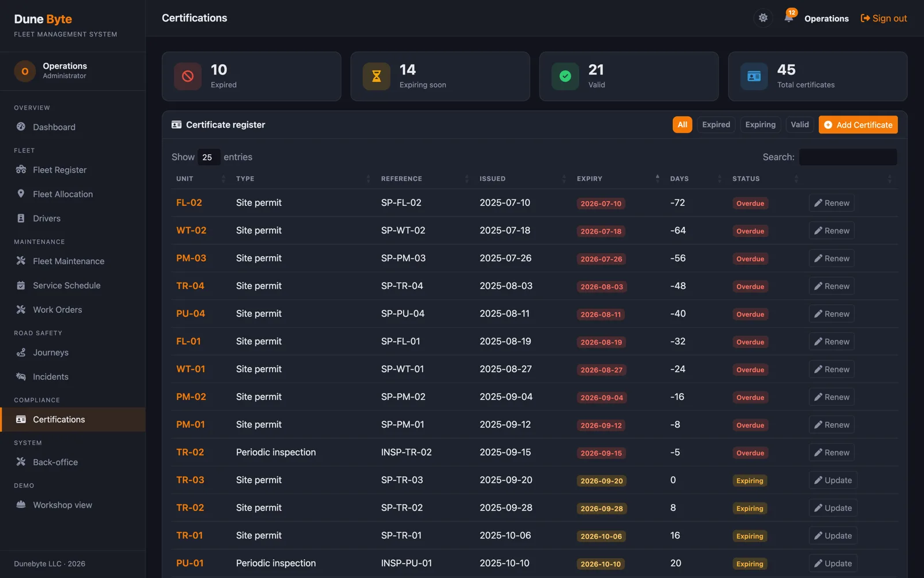Sort table by Unit column
This screenshot has width=924, height=578.
201,179
